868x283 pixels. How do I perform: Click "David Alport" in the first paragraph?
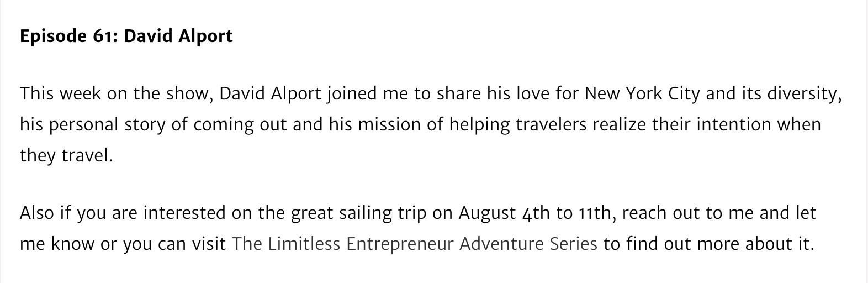pyautogui.click(x=271, y=93)
